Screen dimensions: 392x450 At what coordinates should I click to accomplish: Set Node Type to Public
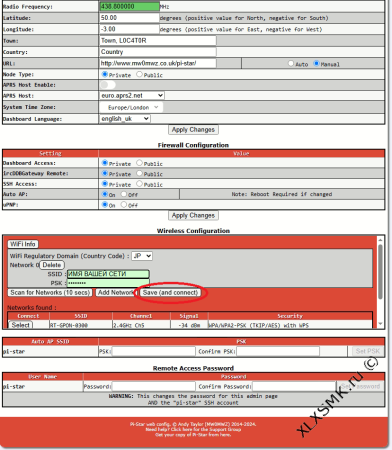(139, 74)
